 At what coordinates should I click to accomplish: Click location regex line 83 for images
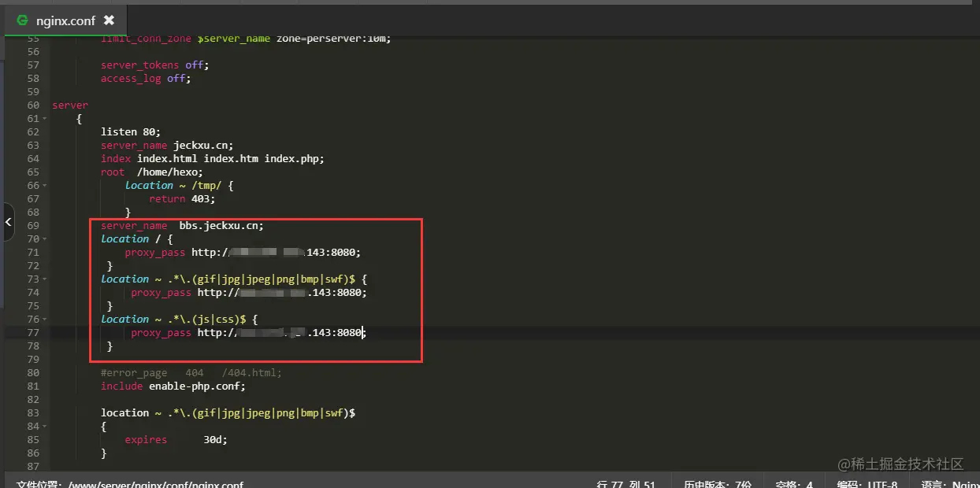(228, 413)
